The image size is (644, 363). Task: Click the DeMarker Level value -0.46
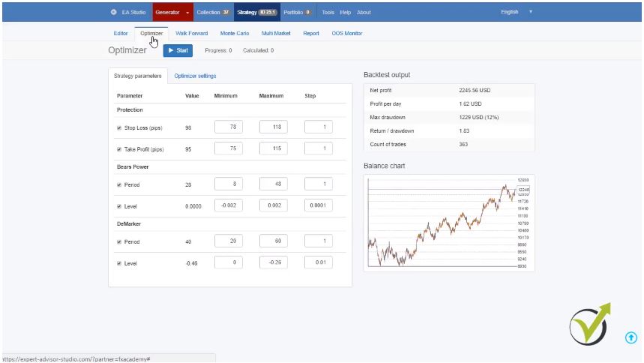click(191, 263)
